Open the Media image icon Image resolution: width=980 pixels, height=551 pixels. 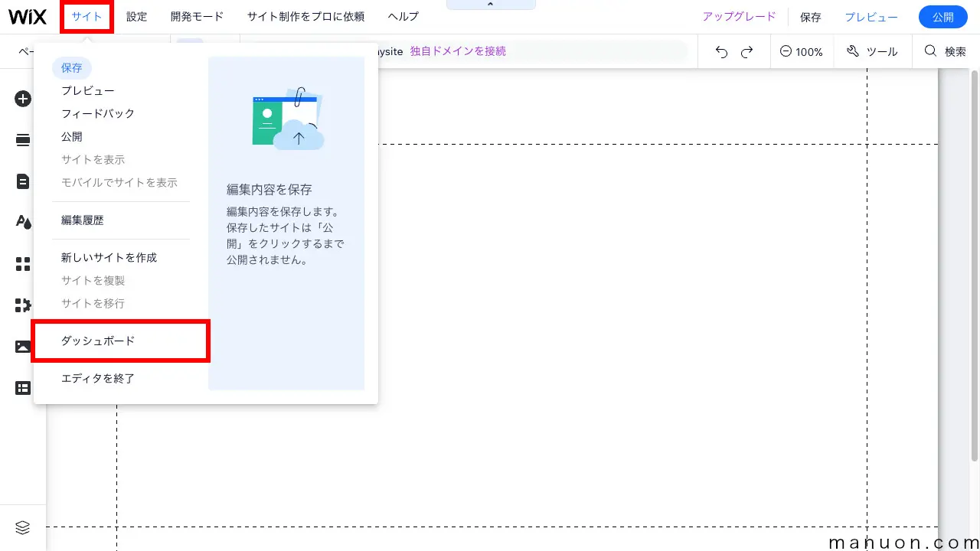pyautogui.click(x=23, y=347)
